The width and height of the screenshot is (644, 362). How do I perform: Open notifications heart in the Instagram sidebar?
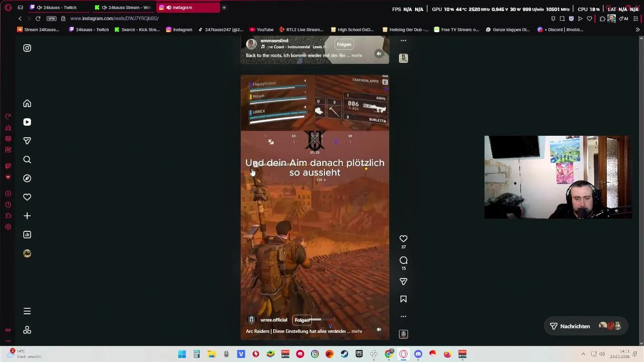click(27, 197)
